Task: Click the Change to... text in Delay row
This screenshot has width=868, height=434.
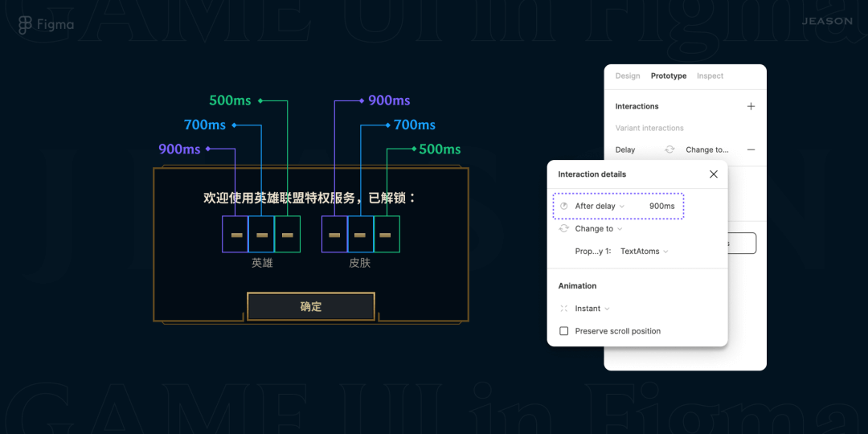Action: coord(707,149)
